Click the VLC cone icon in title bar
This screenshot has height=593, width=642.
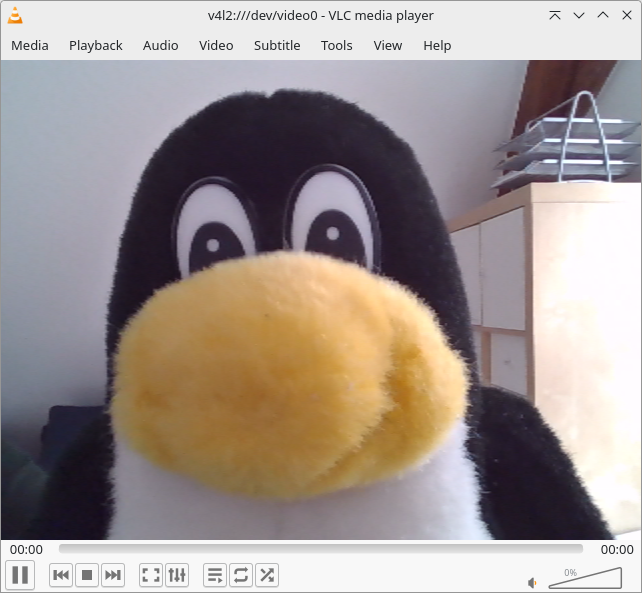pos(15,15)
